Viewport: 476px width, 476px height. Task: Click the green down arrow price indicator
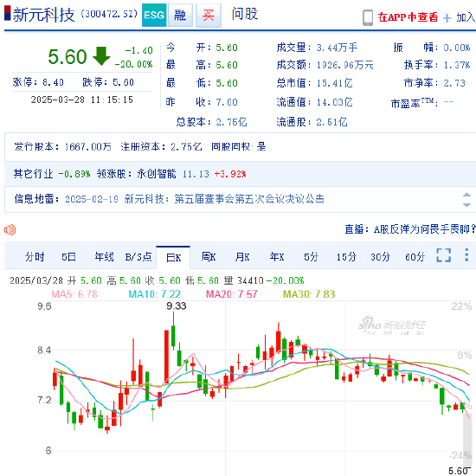coord(101,56)
